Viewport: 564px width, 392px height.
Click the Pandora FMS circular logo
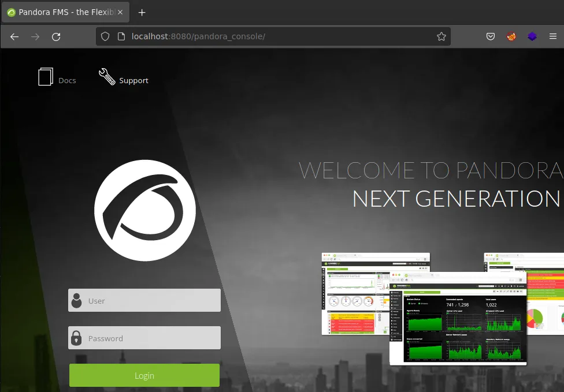145,211
